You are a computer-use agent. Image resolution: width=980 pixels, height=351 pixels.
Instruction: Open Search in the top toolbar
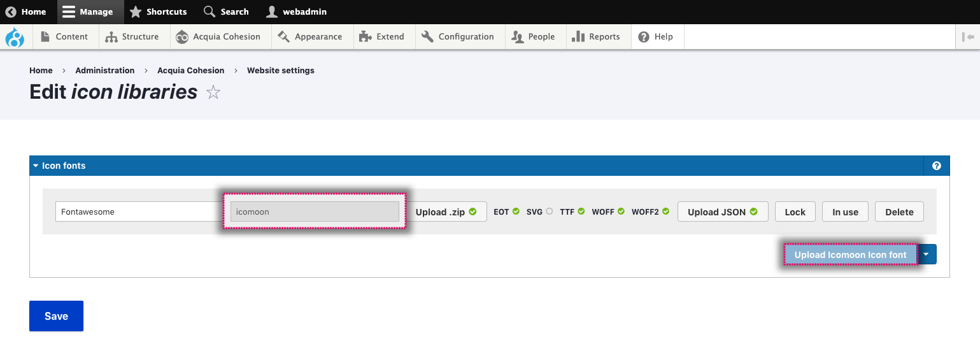coord(226,11)
